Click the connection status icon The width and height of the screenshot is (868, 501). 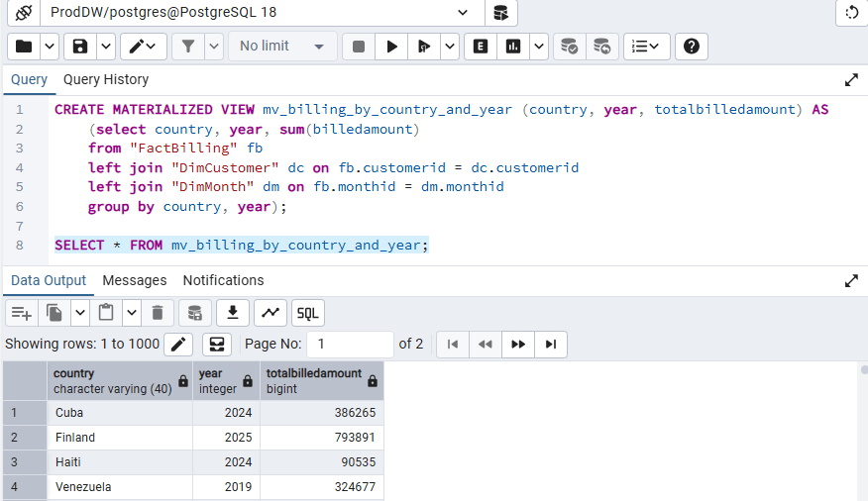click(x=23, y=12)
